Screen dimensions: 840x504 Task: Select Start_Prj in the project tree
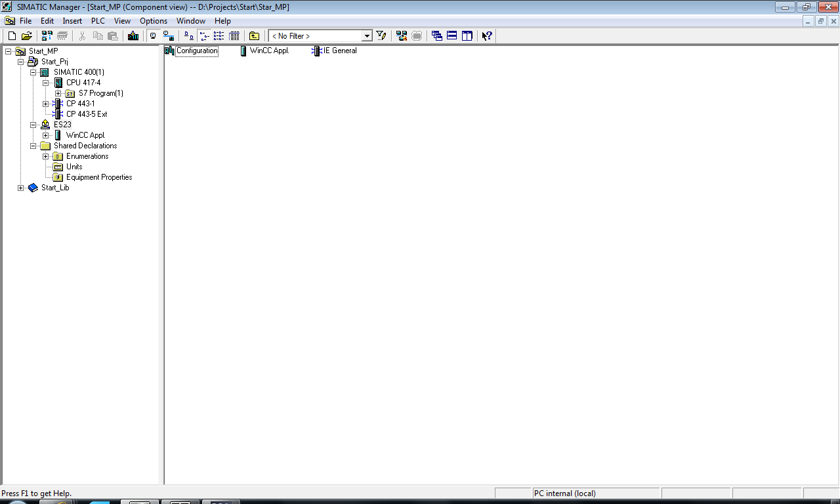(54, 62)
